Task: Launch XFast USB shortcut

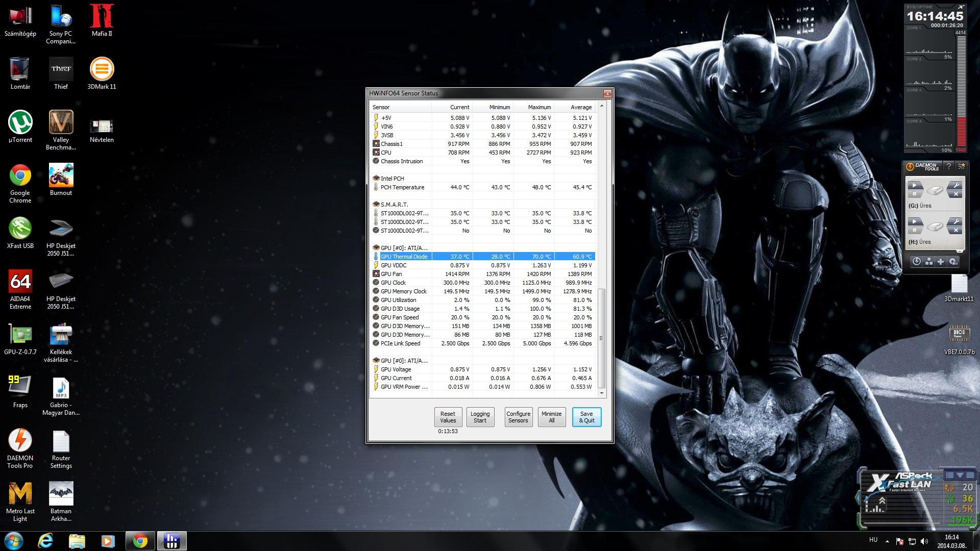Action: (x=20, y=233)
